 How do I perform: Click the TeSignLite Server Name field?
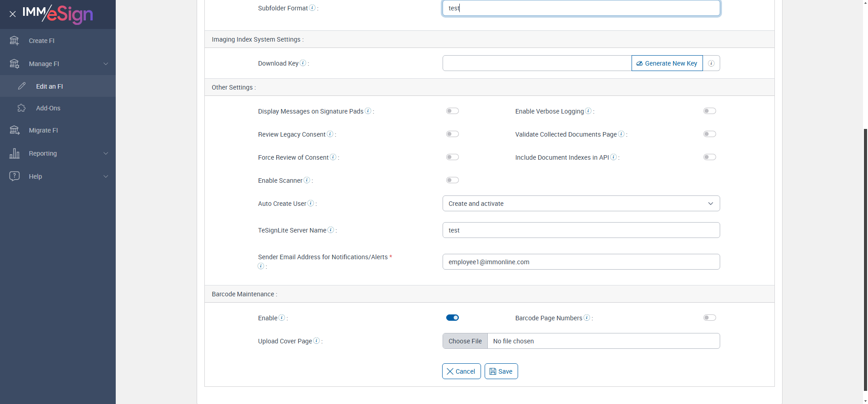pos(581,230)
